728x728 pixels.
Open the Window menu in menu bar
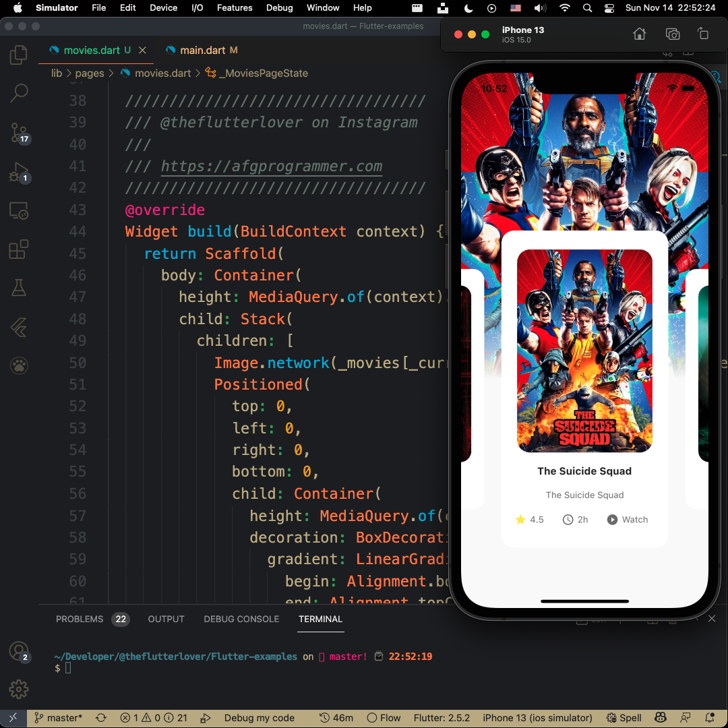(x=323, y=8)
